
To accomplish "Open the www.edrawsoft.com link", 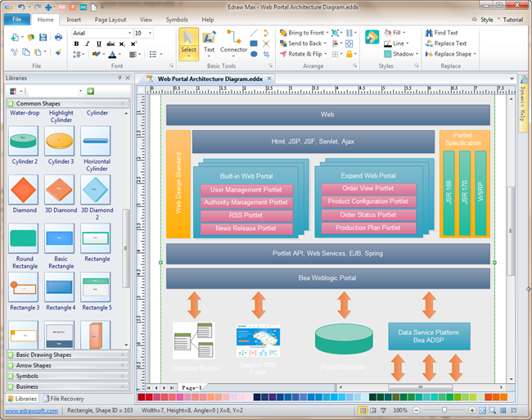I will tap(31, 410).
